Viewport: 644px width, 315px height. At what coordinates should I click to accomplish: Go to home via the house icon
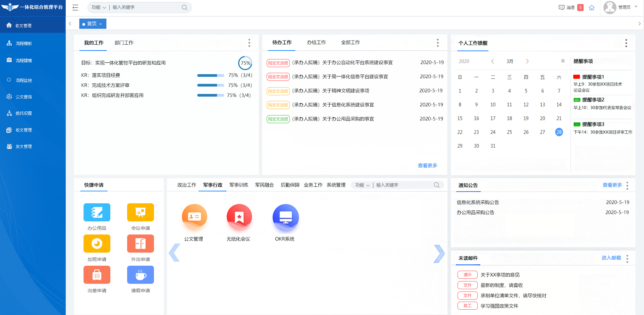pos(592,7)
